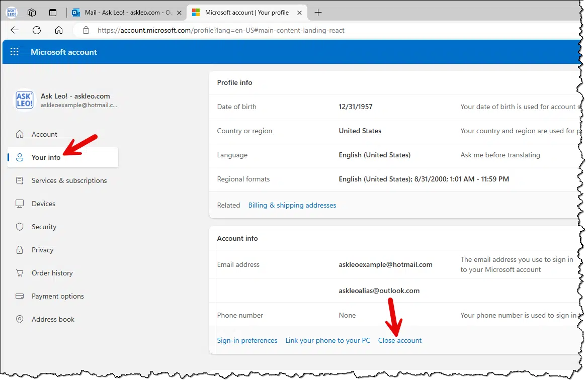
Task: Select the Microsoft account Your profile tab
Action: (x=247, y=13)
